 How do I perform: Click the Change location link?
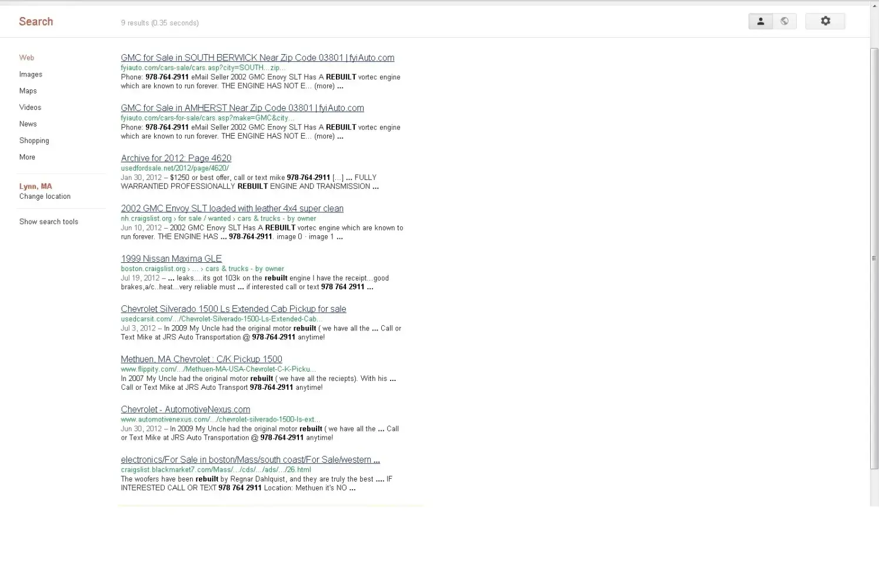tap(45, 196)
